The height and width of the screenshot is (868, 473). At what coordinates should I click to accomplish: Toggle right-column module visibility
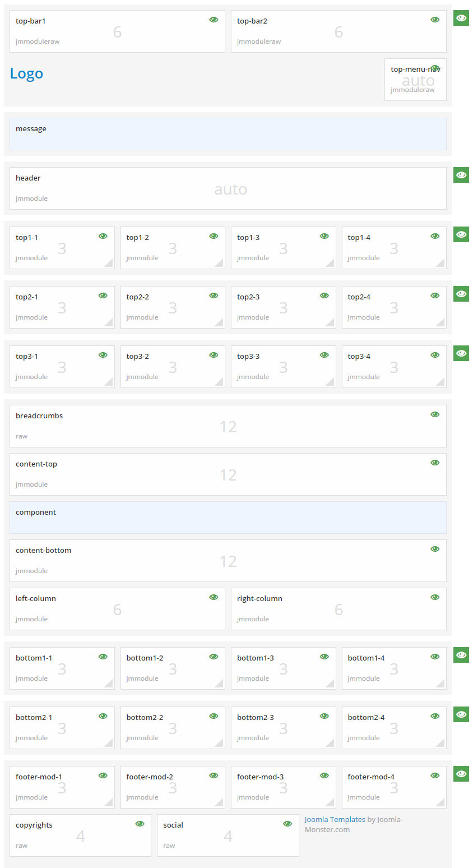pos(435,597)
